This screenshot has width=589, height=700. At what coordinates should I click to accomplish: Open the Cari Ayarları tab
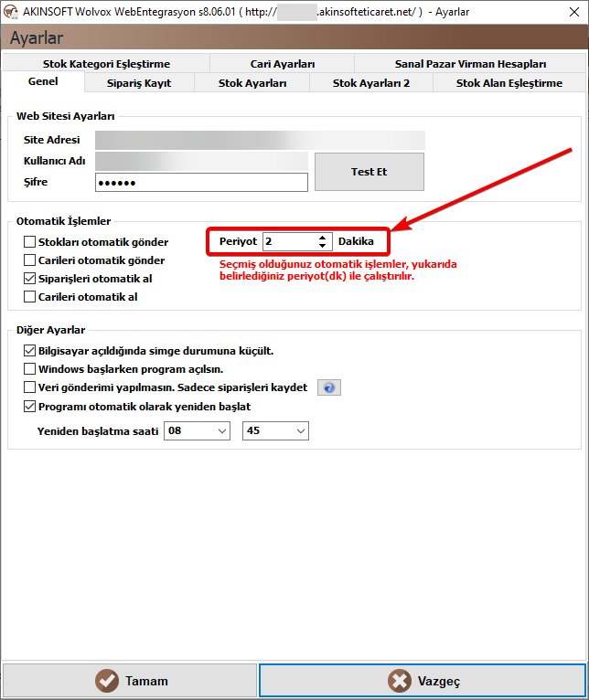click(282, 63)
